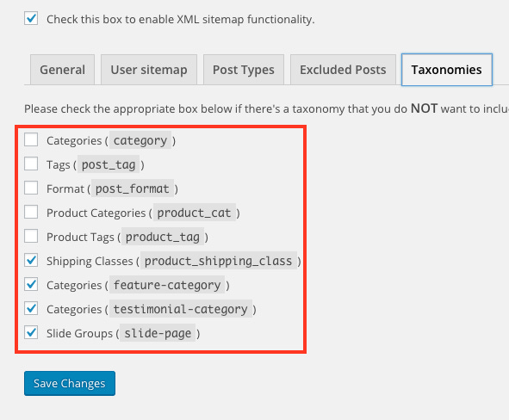This screenshot has width=509, height=420.
Task: Uncheck the Slide Groups (slide-page) checkbox
Action: [31, 332]
